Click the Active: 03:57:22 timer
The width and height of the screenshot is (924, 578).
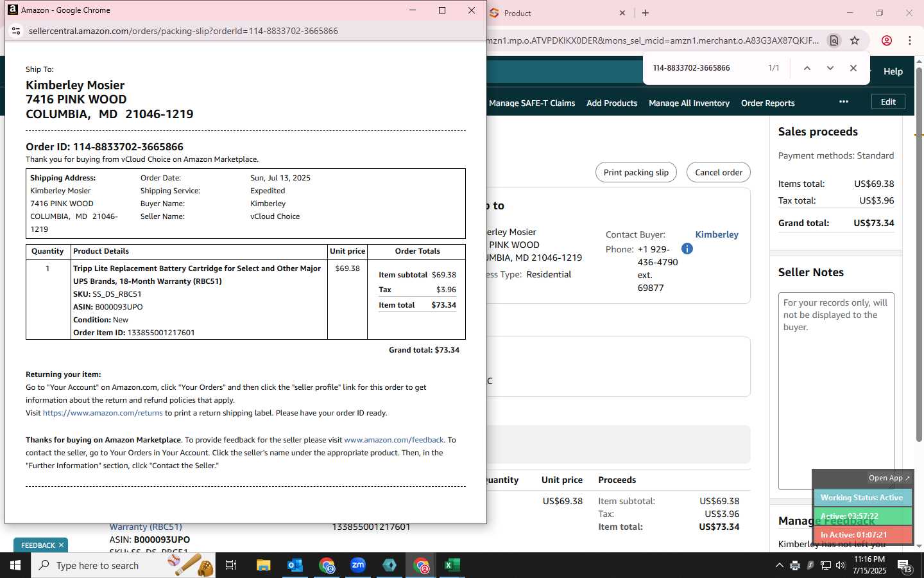(862, 516)
